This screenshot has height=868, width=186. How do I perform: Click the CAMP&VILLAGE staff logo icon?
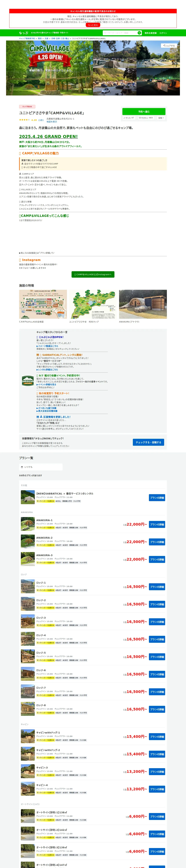pos(28,381)
